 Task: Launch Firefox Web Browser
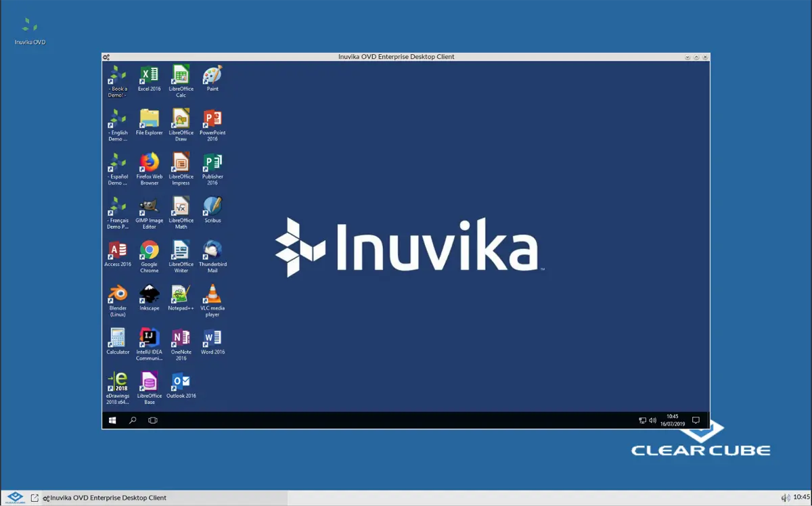click(x=149, y=169)
